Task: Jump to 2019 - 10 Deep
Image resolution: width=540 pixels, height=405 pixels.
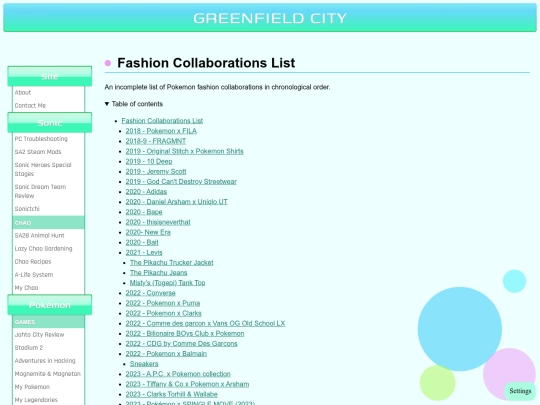Action: tap(149, 162)
